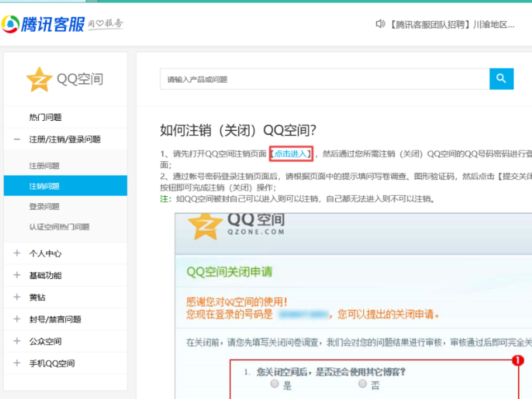Click the QQ空间 product title in sidebar
The image size is (532, 399).
(80, 79)
